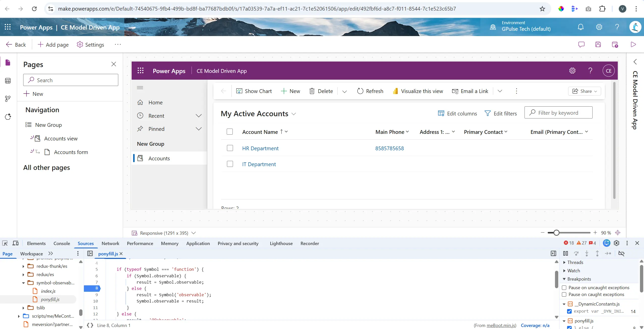The image size is (644, 329).
Task: Open the Copilot icon in left rail
Action: (8, 117)
